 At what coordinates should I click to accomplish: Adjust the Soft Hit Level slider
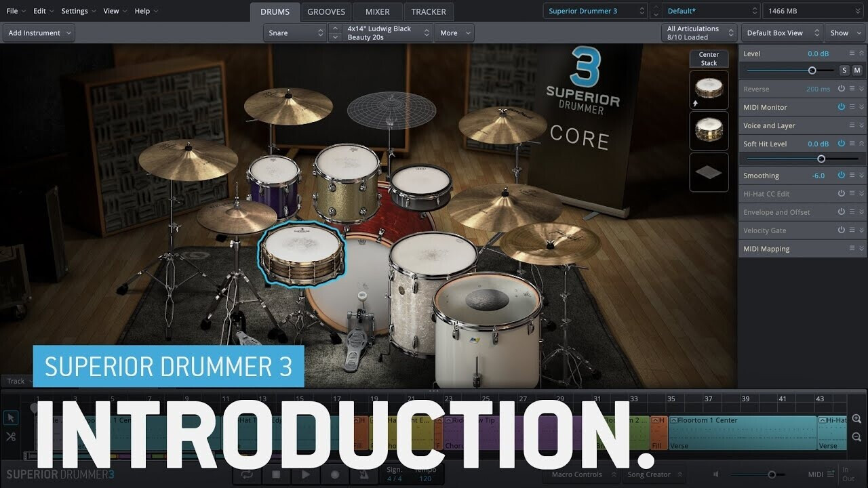(821, 159)
